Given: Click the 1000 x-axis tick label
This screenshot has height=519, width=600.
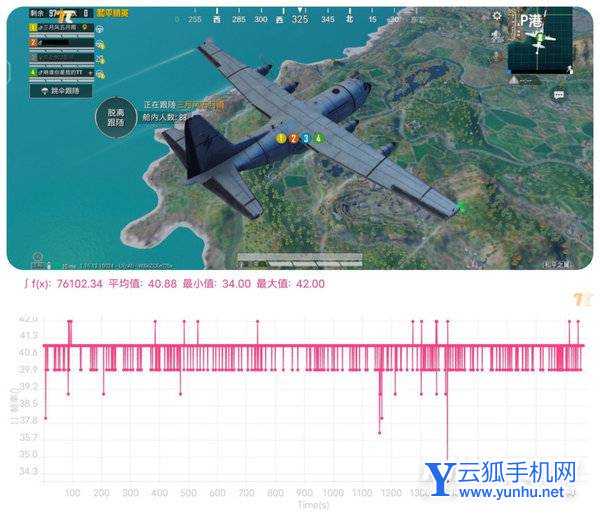Looking at the screenshot, I should point(333,493).
